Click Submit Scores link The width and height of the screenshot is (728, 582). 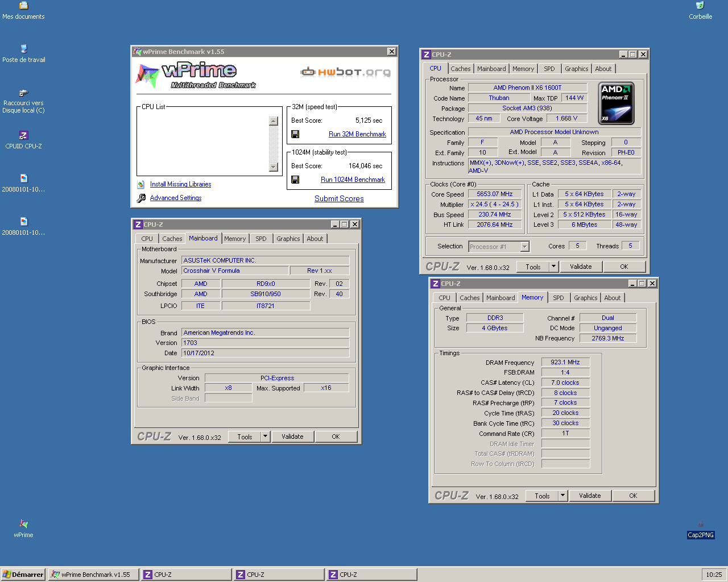tap(339, 198)
